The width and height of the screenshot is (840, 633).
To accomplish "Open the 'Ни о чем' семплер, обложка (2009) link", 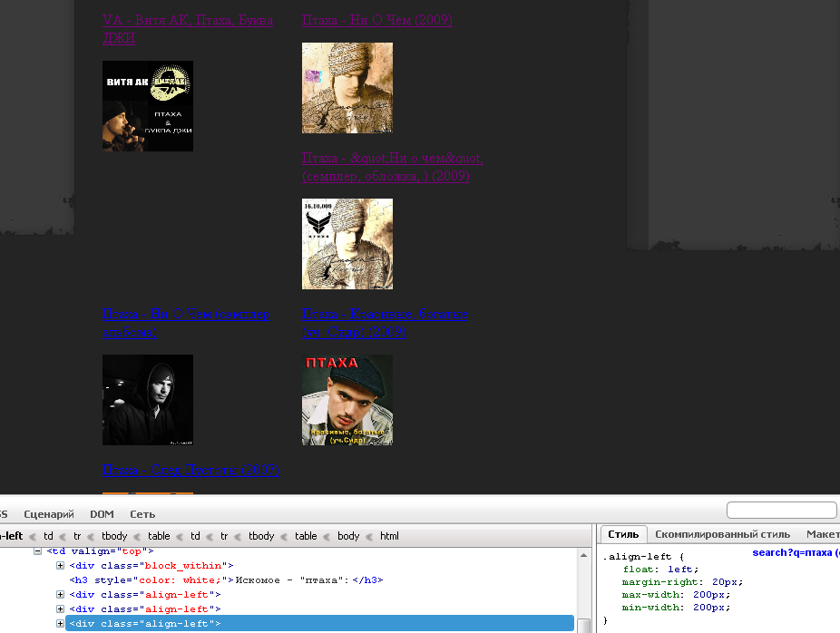I will [x=392, y=167].
